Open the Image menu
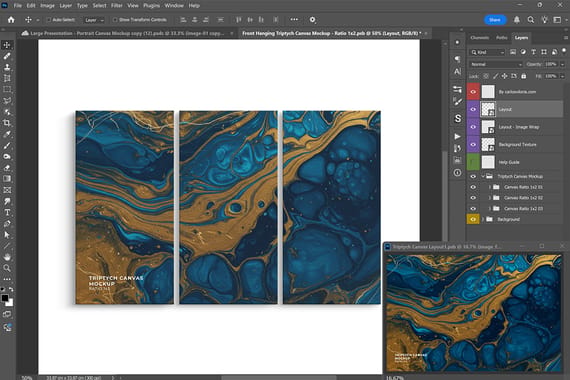The width and height of the screenshot is (570, 380). 47,5
